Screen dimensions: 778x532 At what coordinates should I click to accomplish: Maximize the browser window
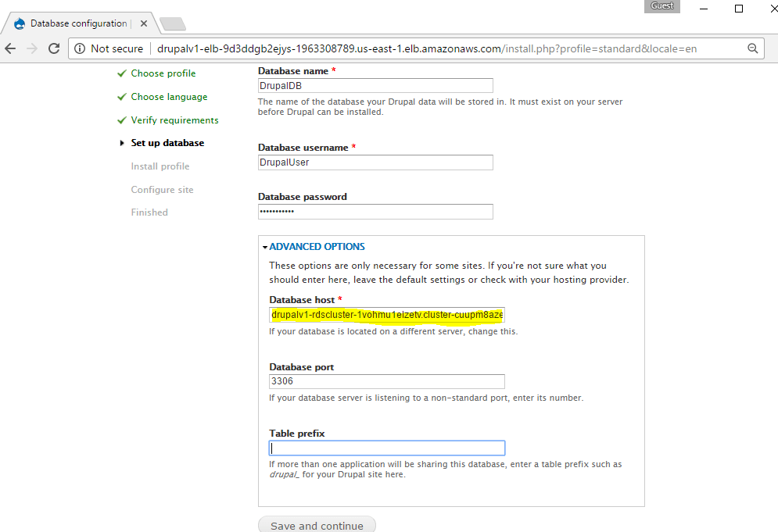739,9
